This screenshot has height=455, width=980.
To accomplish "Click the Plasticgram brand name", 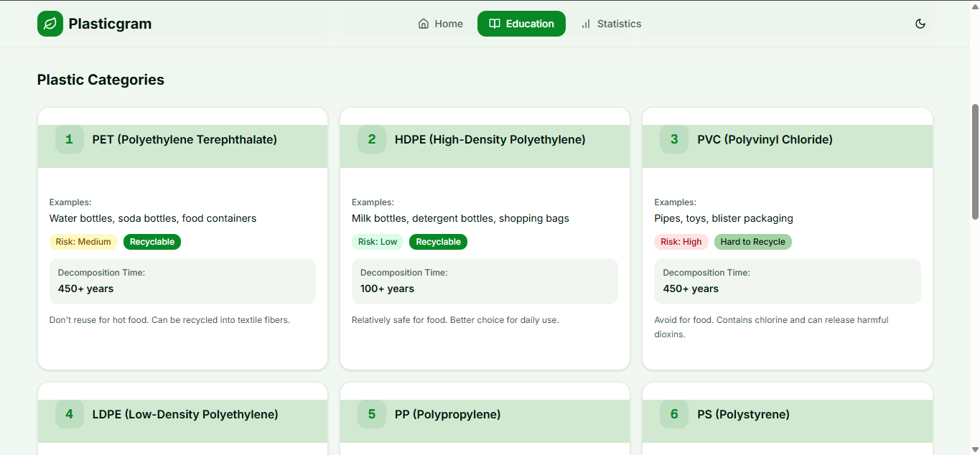I will click(110, 24).
